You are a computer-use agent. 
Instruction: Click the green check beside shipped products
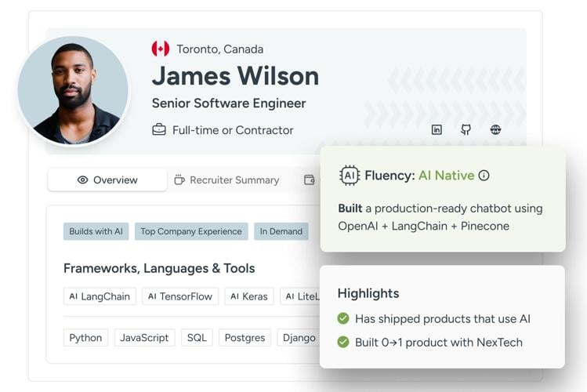[343, 319]
